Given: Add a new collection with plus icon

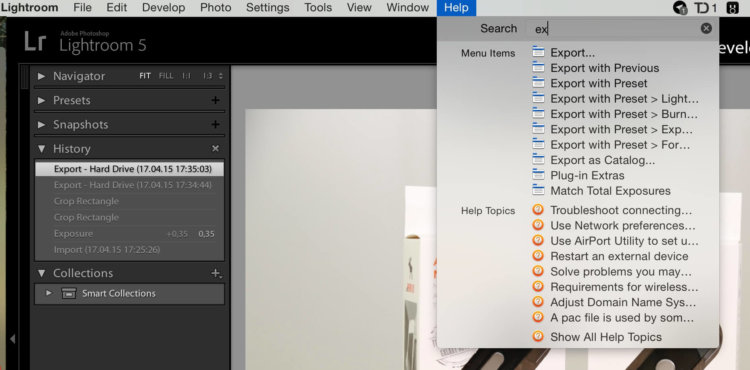Looking at the screenshot, I should (216, 273).
